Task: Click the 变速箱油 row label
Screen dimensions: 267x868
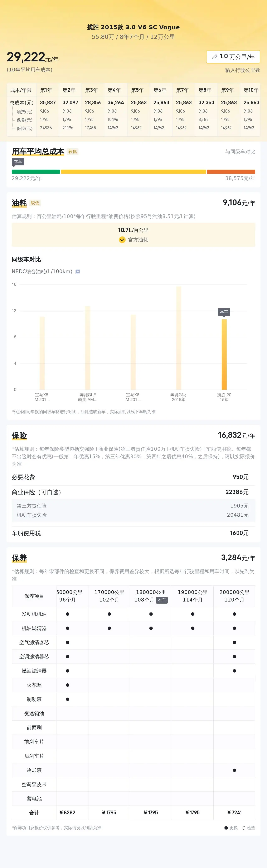Action: (34, 713)
